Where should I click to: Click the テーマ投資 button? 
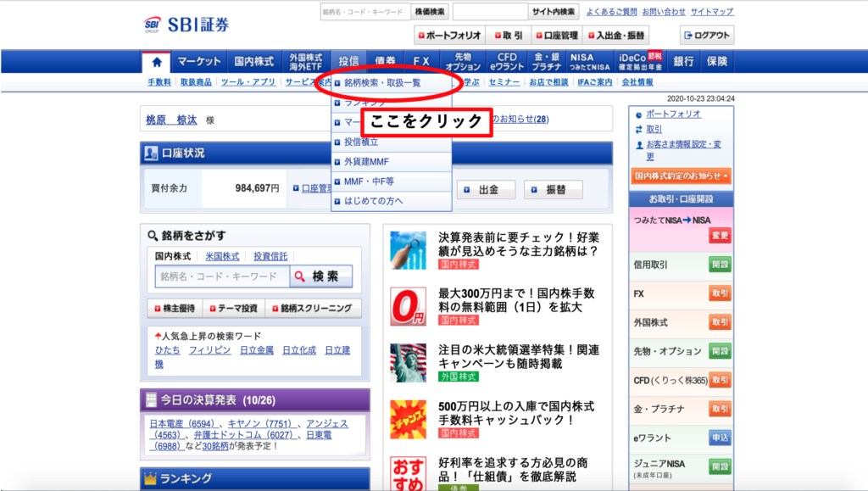coord(234,309)
